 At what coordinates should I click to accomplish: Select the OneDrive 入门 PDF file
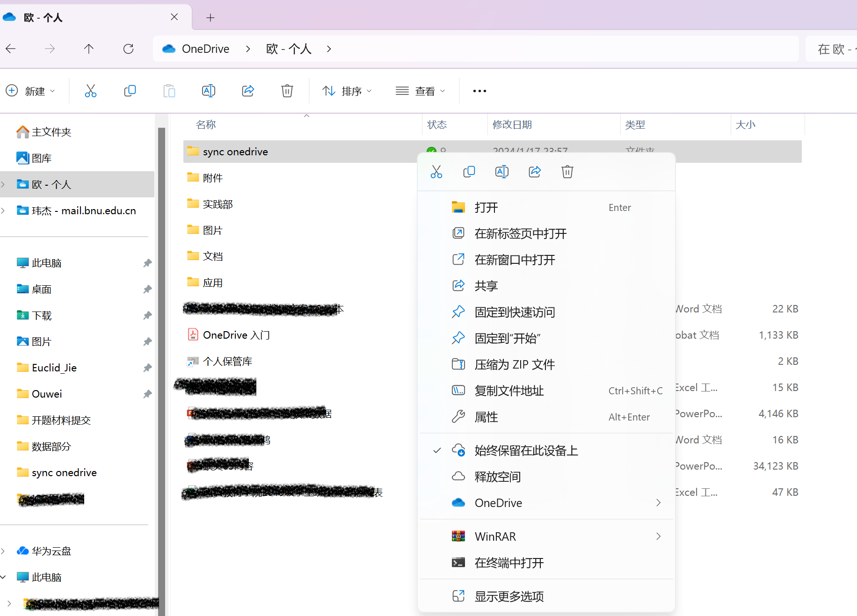229,335
